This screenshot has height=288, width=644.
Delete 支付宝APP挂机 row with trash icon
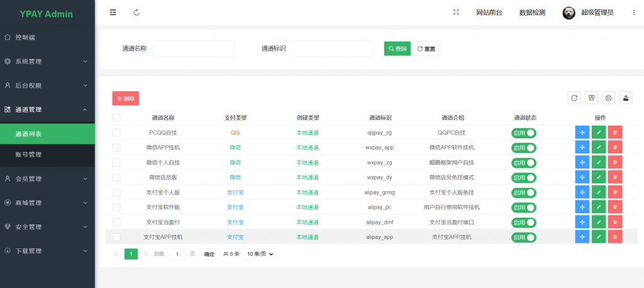(615, 237)
